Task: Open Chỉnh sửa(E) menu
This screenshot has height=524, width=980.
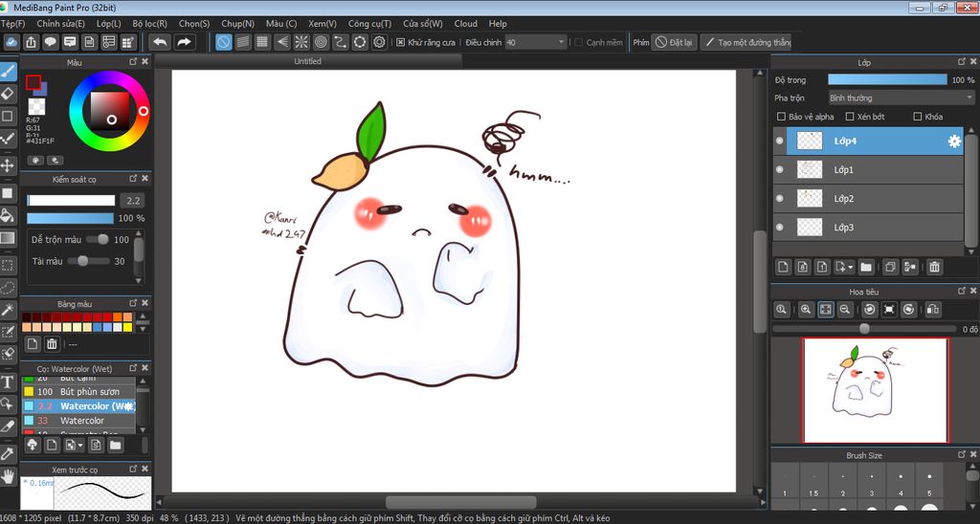Action: click(60, 24)
